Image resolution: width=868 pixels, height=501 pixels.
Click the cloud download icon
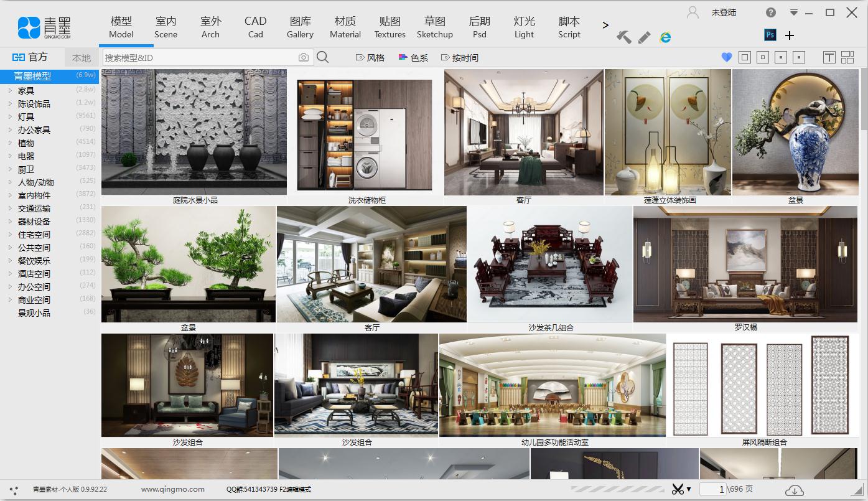[x=794, y=490]
